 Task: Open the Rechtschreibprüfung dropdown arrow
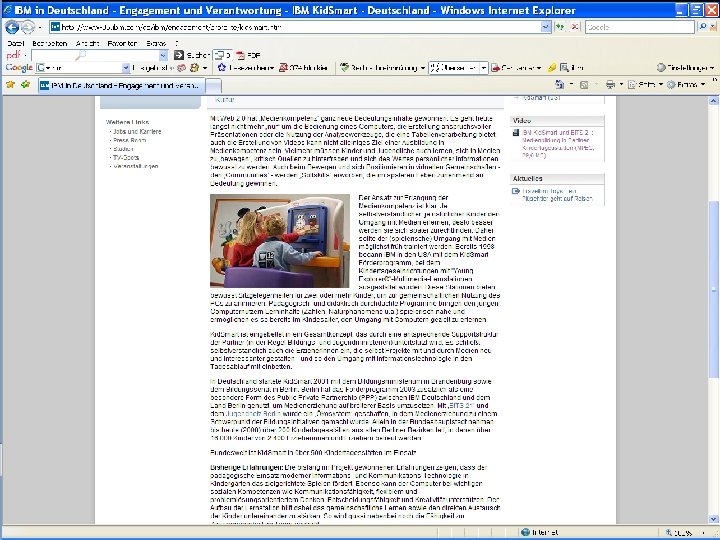[422, 68]
